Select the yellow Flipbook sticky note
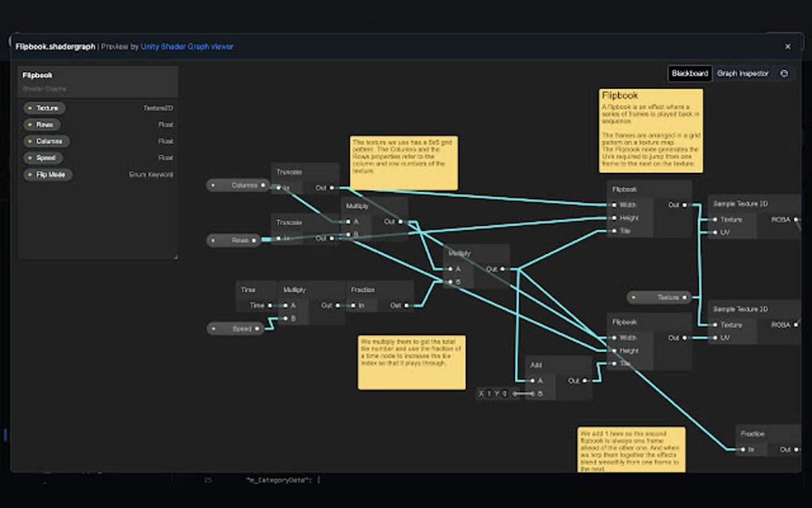 [x=651, y=131]
